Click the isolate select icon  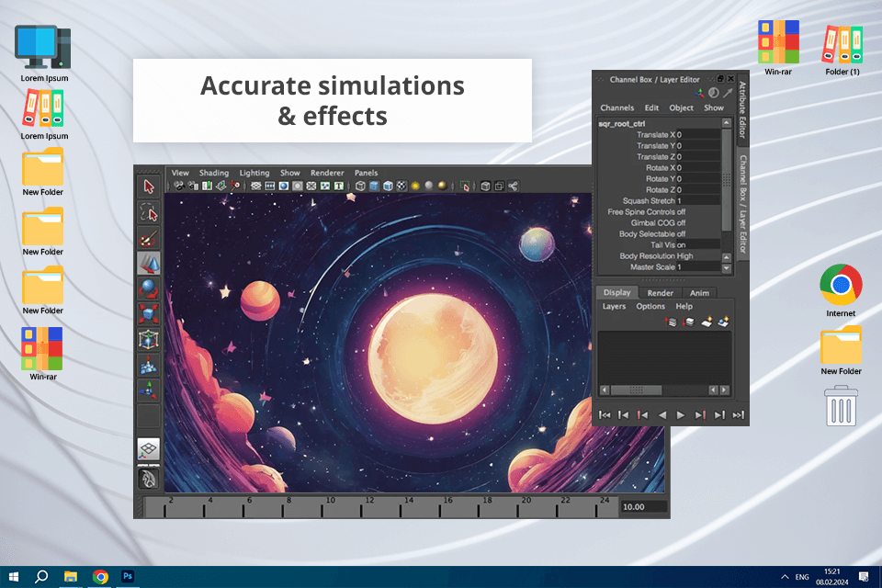465,186
